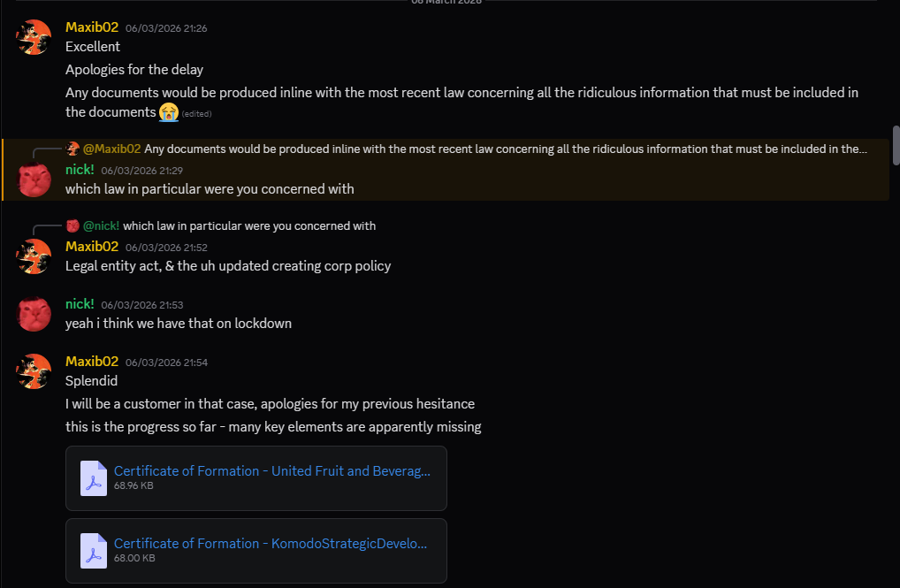
Task: Open the KomodoStrategicDevelopment certificate PDF link
Action: 271,544
